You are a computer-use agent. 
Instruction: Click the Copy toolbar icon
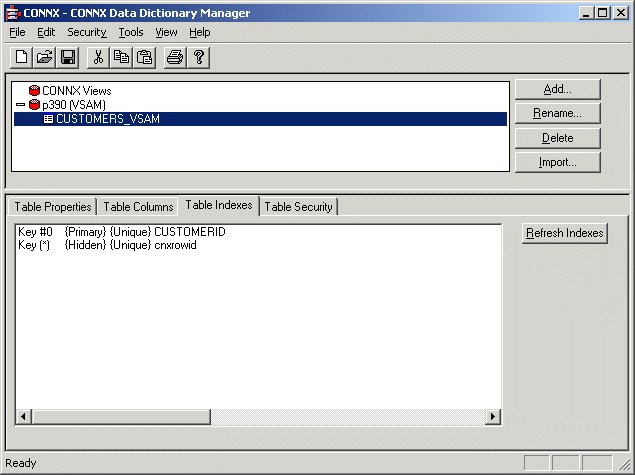tap(121, 57)
